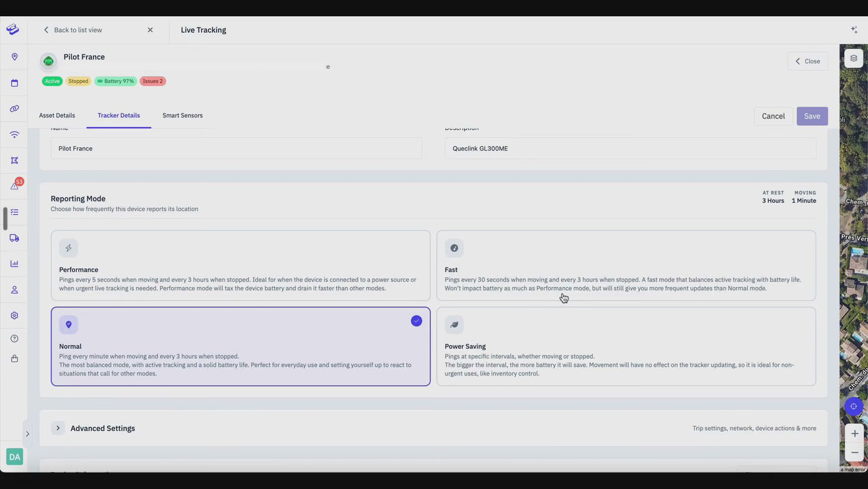868x489 pixels.
Task: Open the shopping bag icon in sidebar
Action: pos(14,359)
